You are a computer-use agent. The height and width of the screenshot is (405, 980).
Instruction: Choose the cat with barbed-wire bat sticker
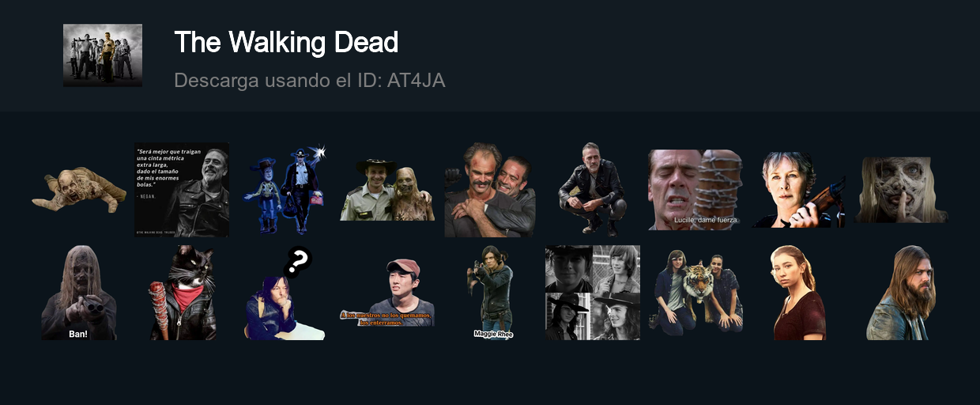[x=182, y=293]
